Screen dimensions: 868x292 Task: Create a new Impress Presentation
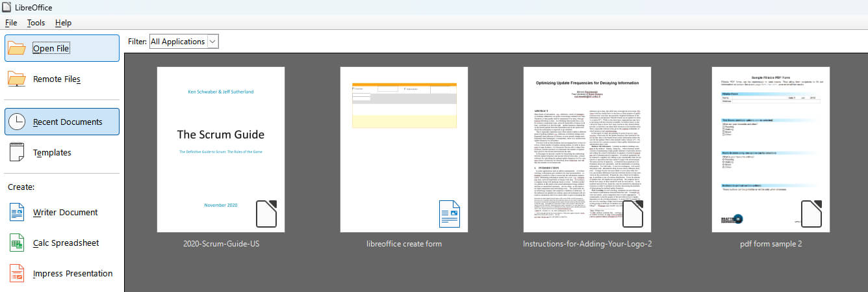pyautogui.click(x=62, y=273)
